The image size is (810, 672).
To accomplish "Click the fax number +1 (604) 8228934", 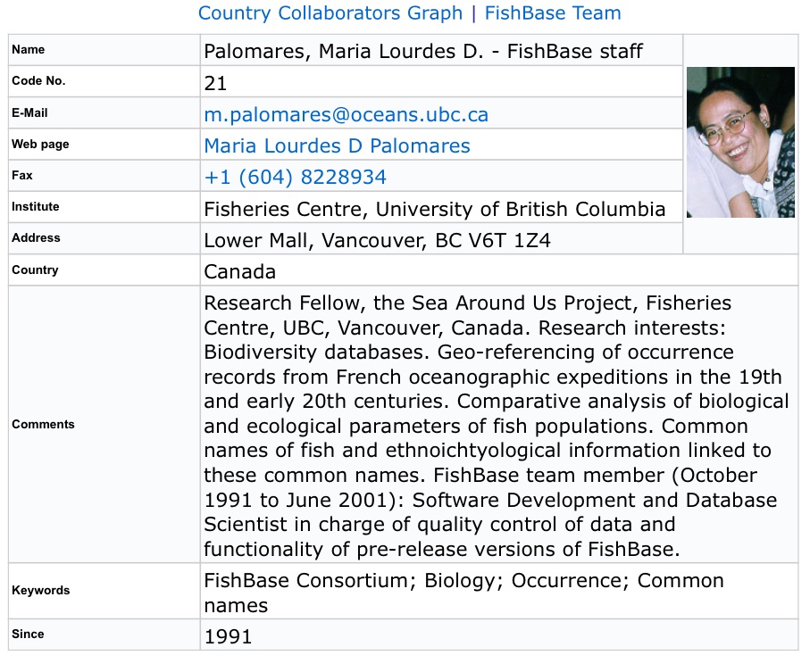I will pyautogui.click(x=295, y=177).
